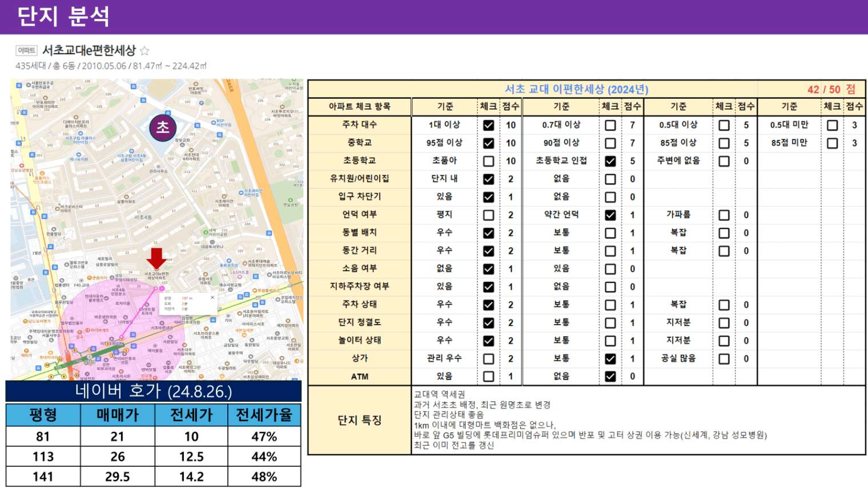Click the L&S아트홀 map icon
This screenshot has width=868, height=488.
[x=240, y=277]
